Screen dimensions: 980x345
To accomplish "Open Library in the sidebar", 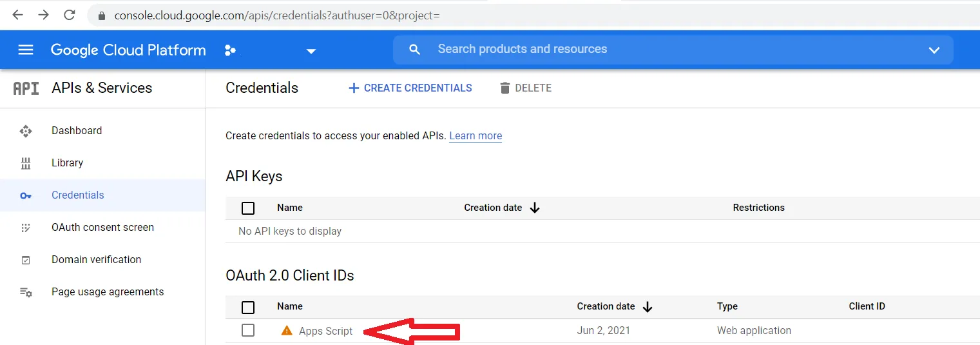I will 67,163.
